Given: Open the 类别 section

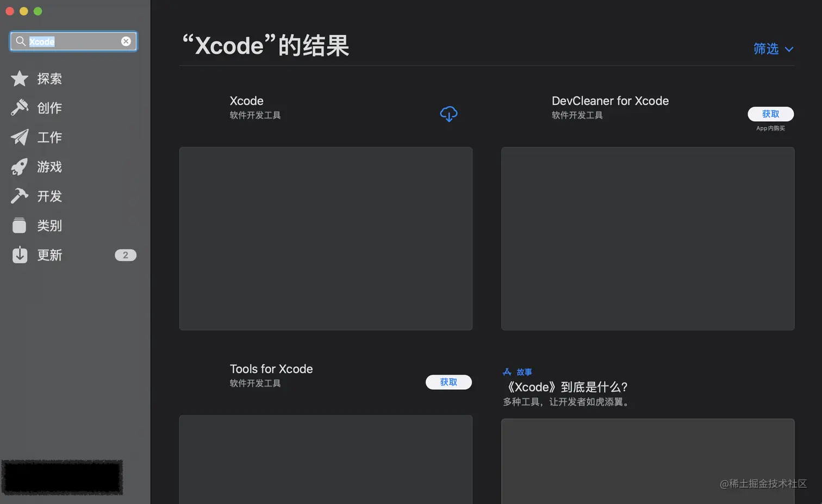Looking at the screenshot, I should [49, 226].
